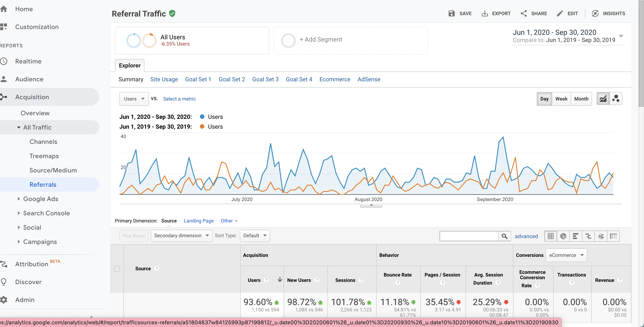Open the Source/Medium report
The width and height of the screenshot is (644, 327).
coord(53,170)
